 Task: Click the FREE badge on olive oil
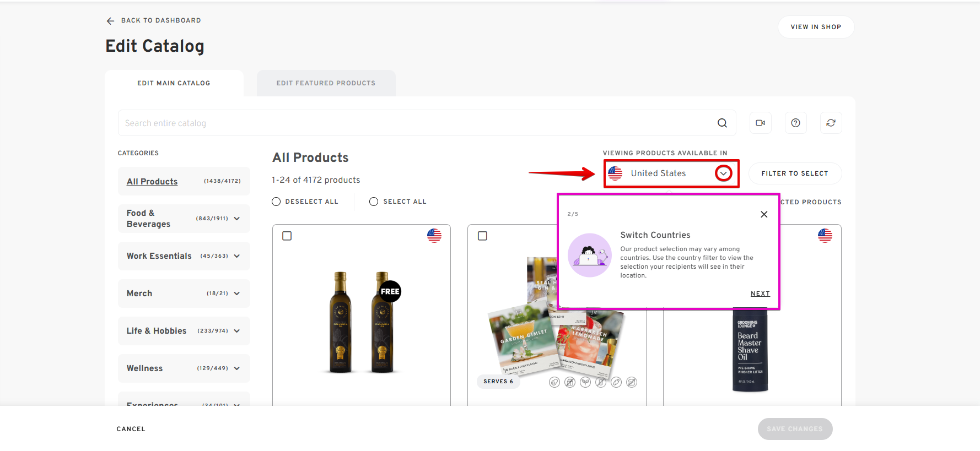point(390,291)
